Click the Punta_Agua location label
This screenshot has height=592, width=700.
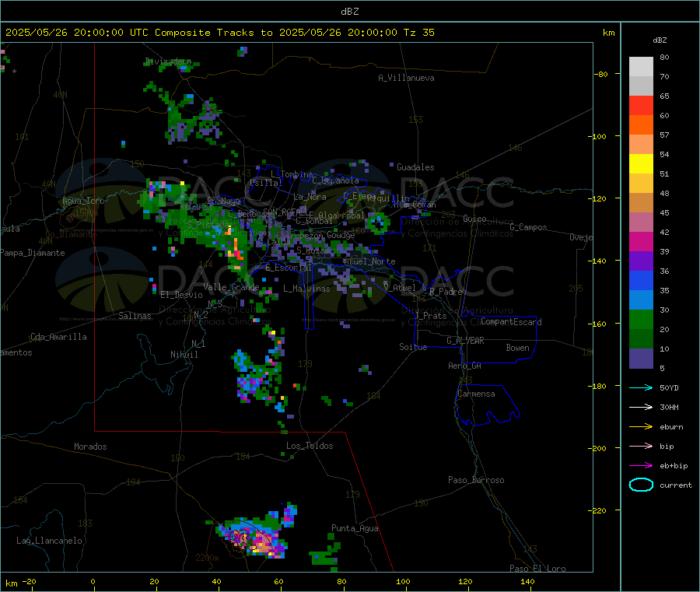tap(355, 528)
